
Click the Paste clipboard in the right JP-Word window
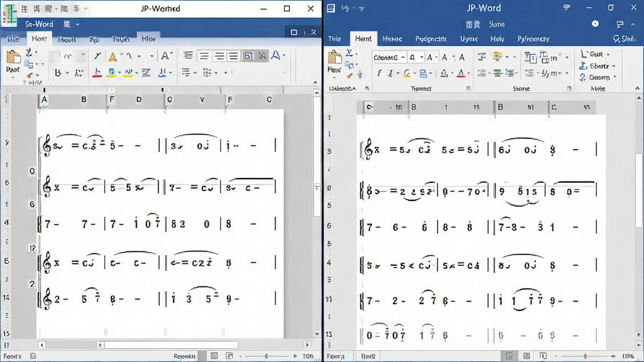pos(335,62)
